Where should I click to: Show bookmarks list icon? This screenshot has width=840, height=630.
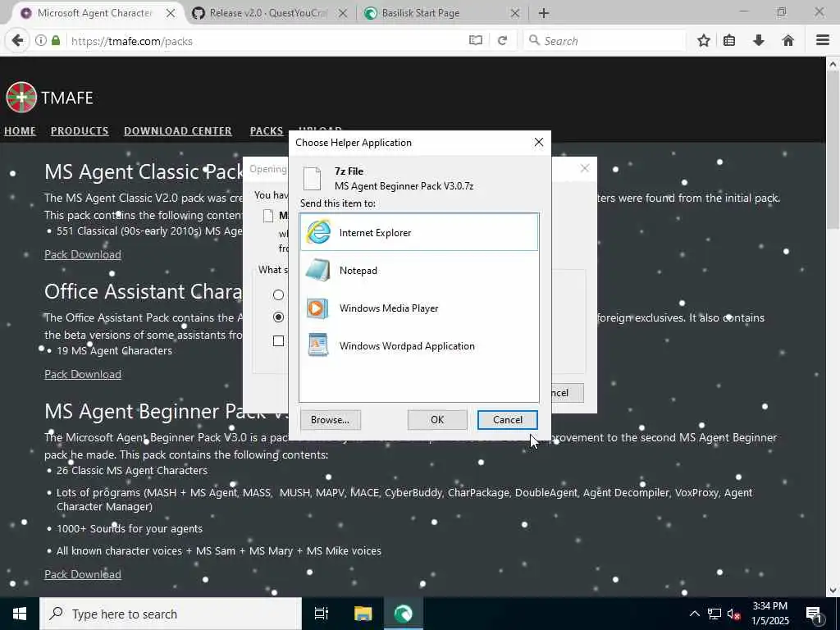[729, 41]
